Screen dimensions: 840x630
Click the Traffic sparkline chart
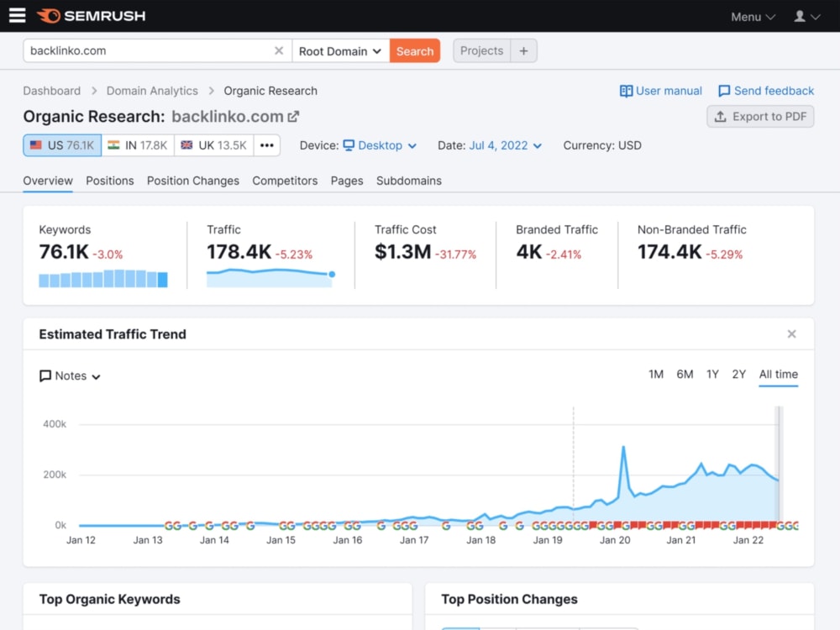click(x=270, y=278)
